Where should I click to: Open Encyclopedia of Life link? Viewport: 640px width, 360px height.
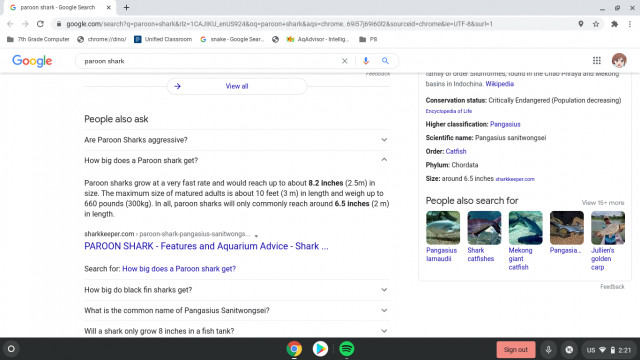[x=449, y=111]
